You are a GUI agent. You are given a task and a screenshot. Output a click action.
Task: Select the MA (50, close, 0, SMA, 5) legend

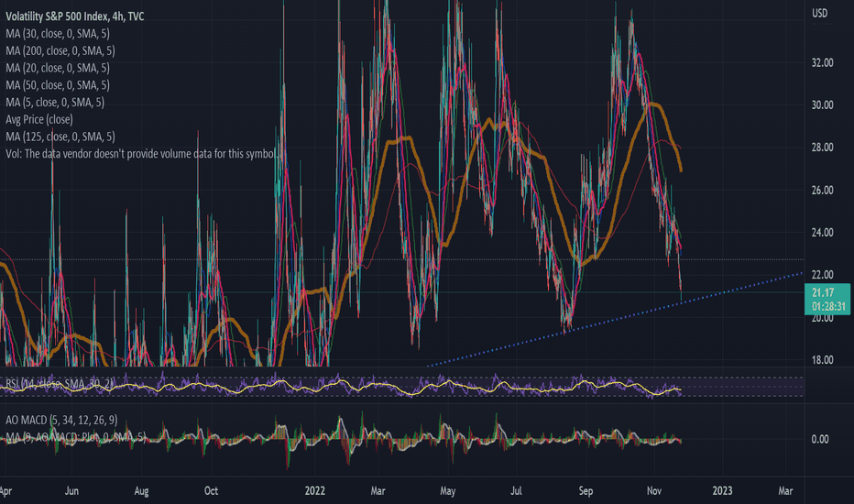[58, 85]
